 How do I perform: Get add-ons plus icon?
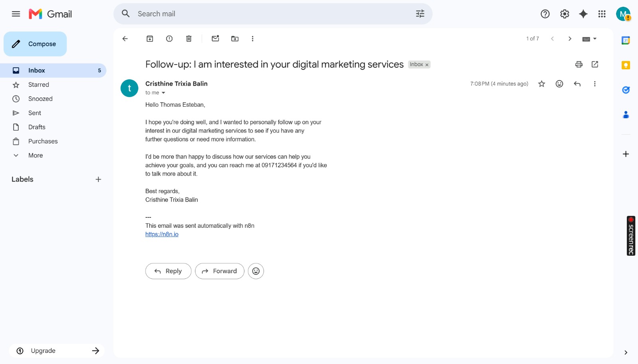[x=626, y=154]
